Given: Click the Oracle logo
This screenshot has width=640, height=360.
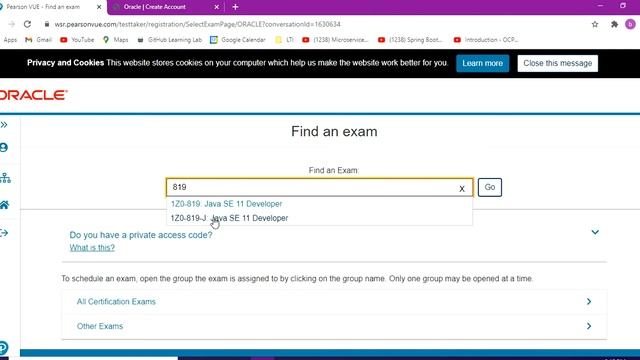Looking at the screenshot, I should (33, 95).
